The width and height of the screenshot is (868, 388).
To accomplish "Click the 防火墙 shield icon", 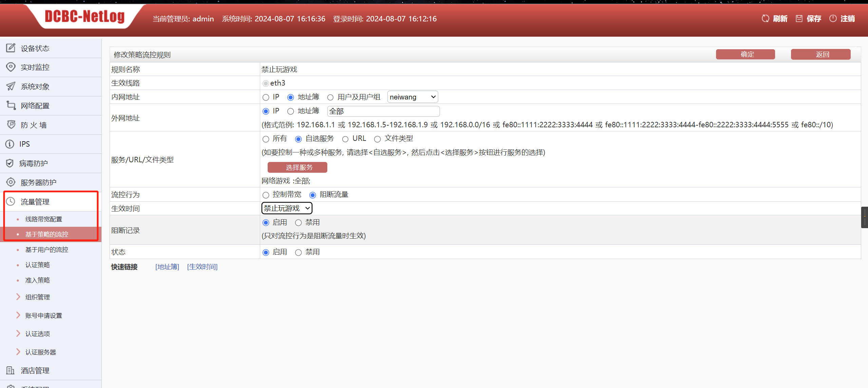I will coord(11,125).
